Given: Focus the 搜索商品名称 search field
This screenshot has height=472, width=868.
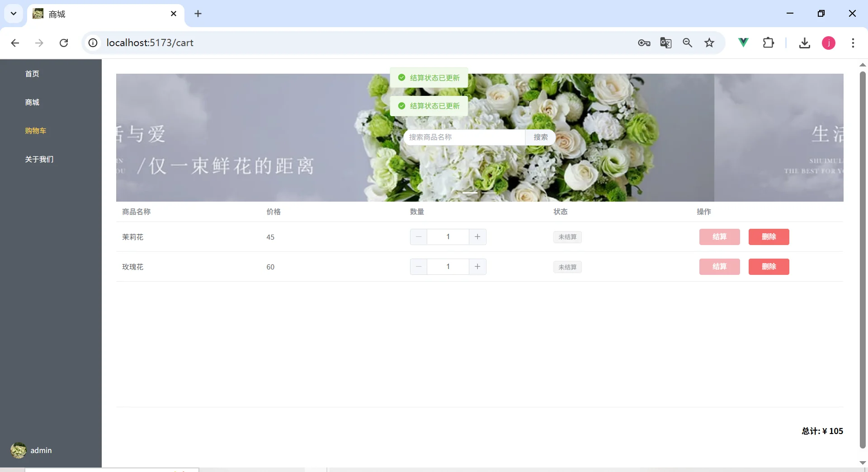Looking at the screenshot, I should (x=464, y=137).
